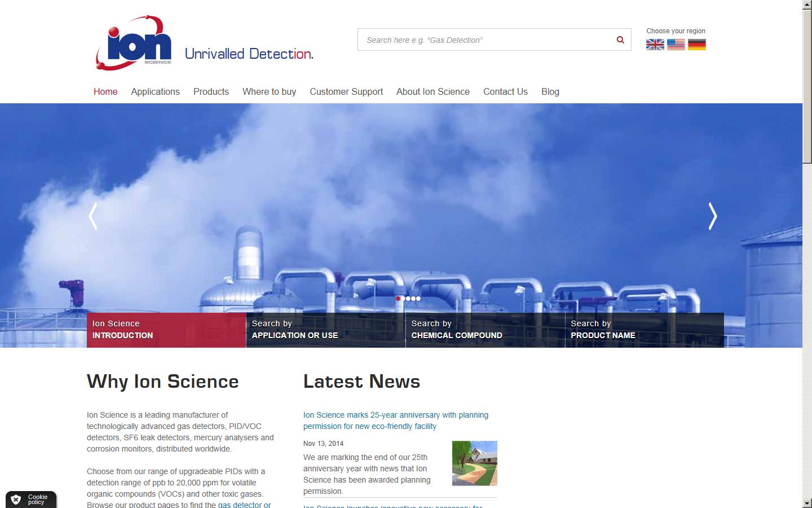
Task: Select the second carousel slide dot
Action: coord(403,299)
